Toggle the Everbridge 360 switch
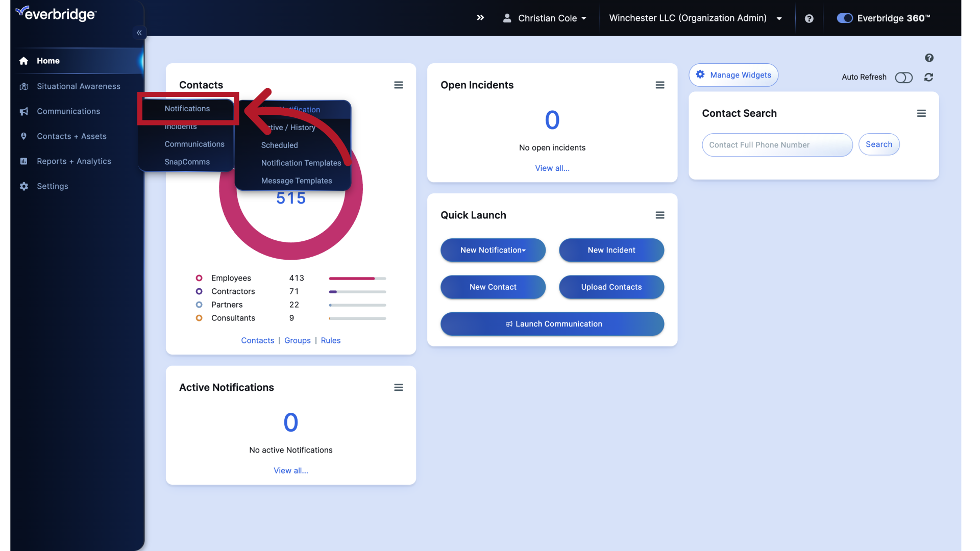This screenshot has width=980, height=551. pyautogui.click(x=844, y=18)
